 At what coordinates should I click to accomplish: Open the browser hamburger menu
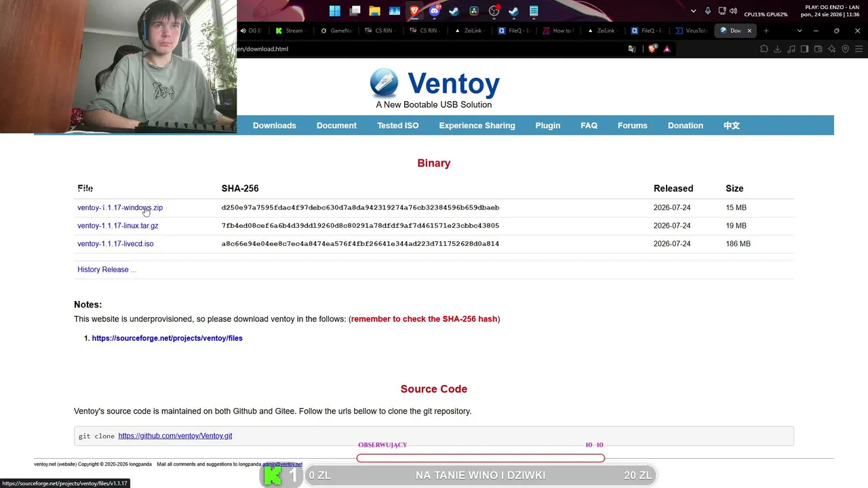tap(859, 49)
